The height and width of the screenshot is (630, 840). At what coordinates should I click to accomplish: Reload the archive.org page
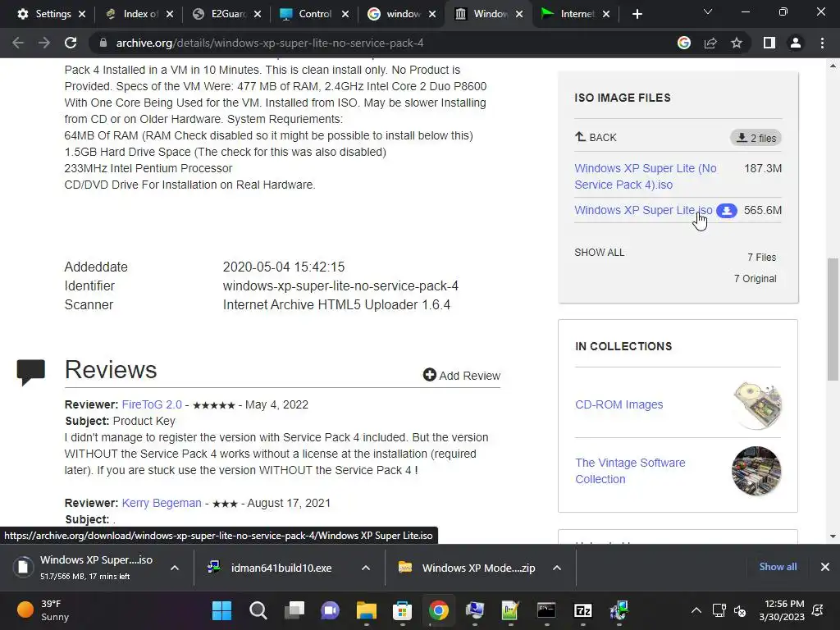(71, 43)
